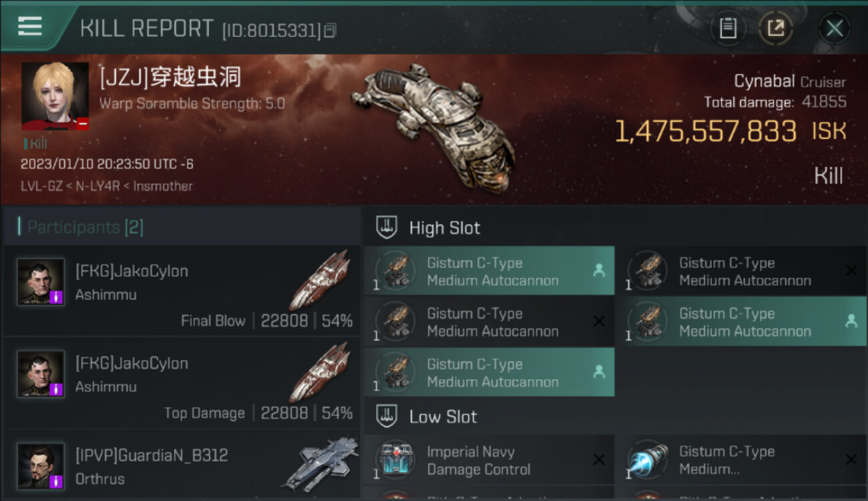Screen dimensions: 868x501
Task: Select the Final Blow JakoCylon participant row
Action: tap(182, 291)
